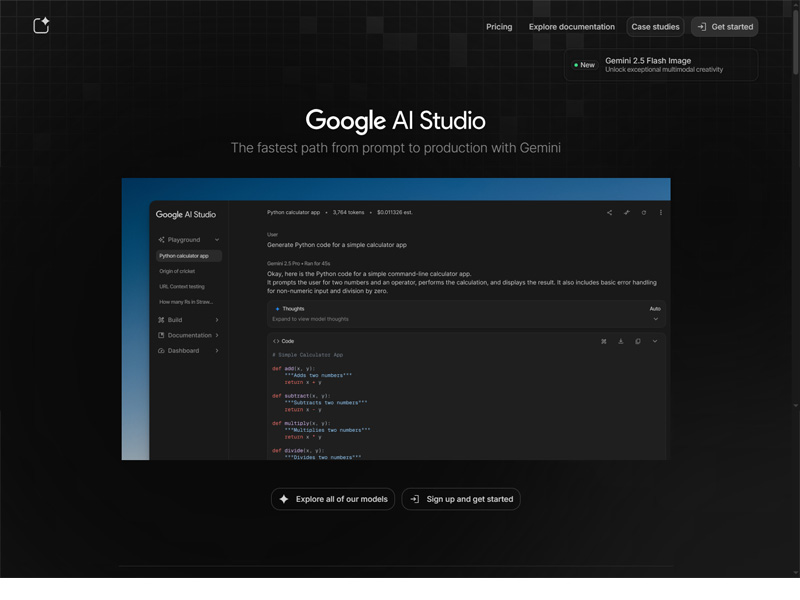
Task: Select the Dashboard icon in the sidebar
Action: (x=162, y=350)
